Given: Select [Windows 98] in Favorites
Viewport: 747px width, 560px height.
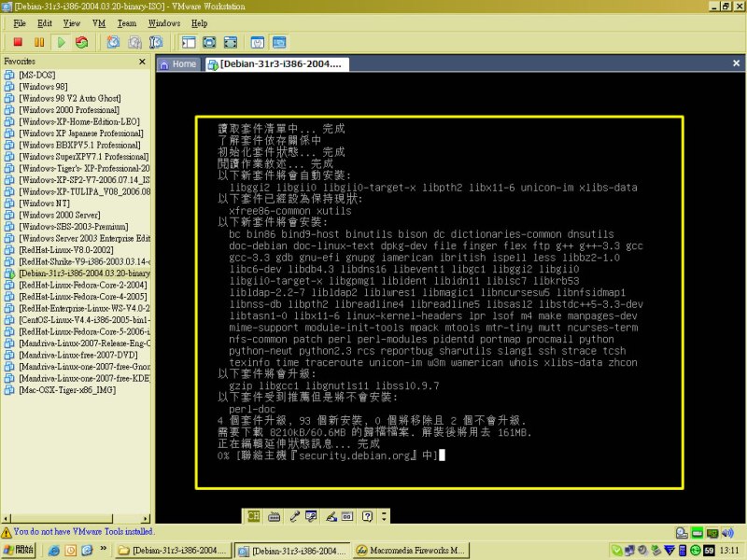Looking at the screenshot, I should coord(43,87).
